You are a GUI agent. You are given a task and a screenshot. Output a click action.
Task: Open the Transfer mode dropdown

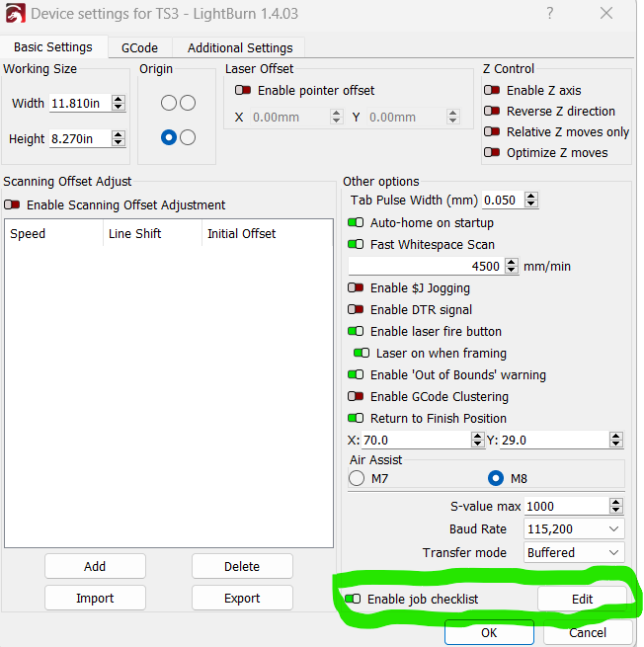574,552
